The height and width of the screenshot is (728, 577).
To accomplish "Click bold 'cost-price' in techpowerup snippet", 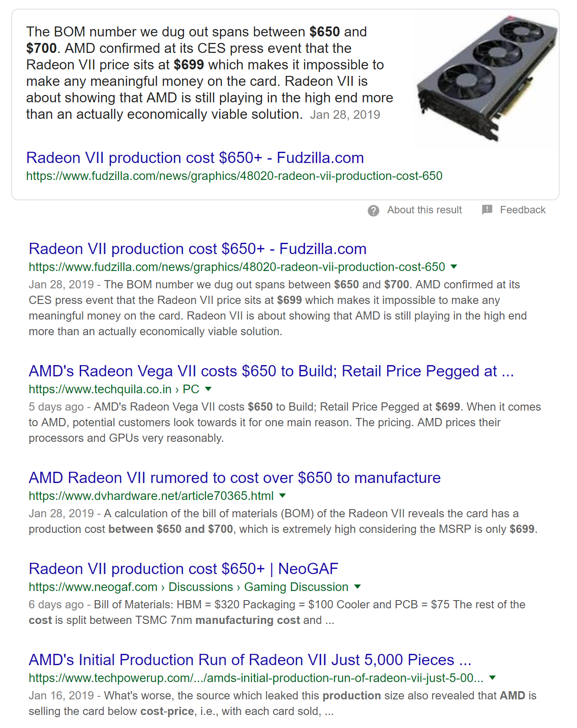I will click(x=167, y=712).
